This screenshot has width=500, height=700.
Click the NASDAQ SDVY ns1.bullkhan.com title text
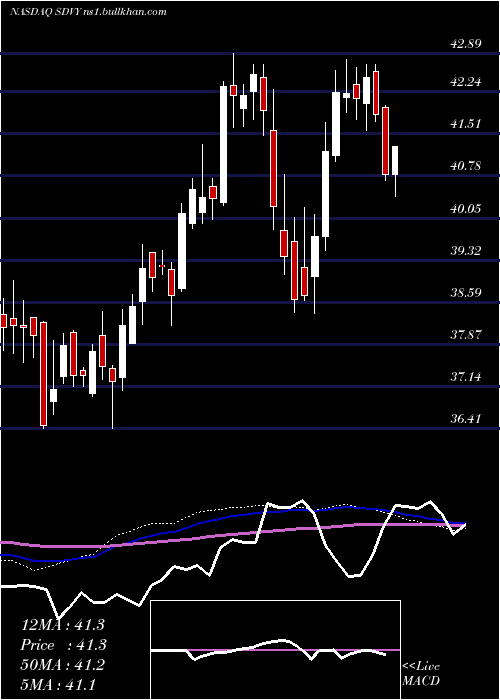coord(88,12)
